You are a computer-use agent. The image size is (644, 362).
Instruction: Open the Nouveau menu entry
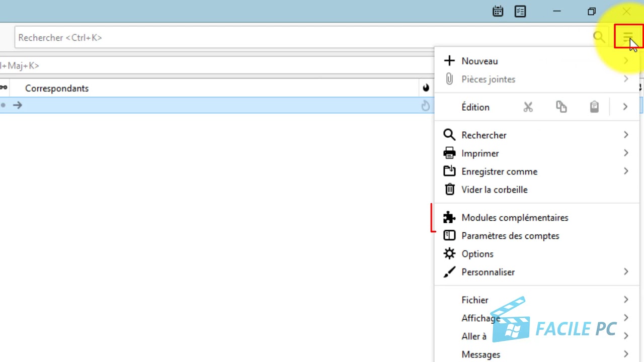click(x=537, y=61)
